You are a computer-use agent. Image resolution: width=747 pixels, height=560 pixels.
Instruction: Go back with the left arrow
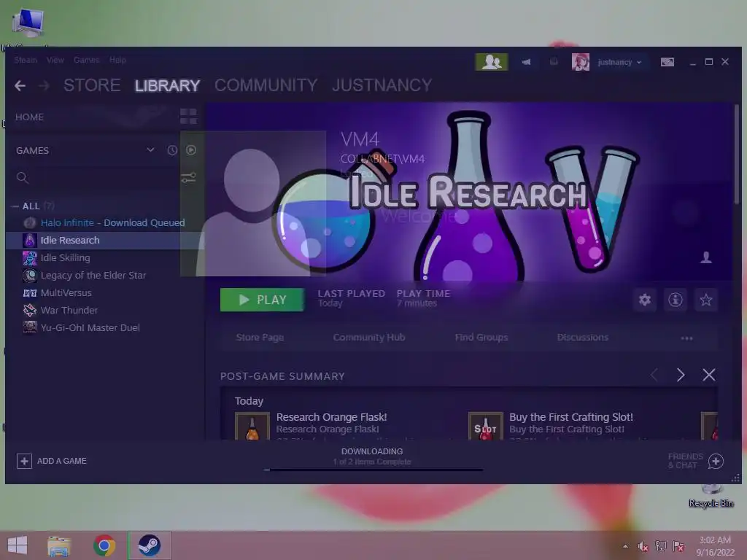(x=20, y=86)
